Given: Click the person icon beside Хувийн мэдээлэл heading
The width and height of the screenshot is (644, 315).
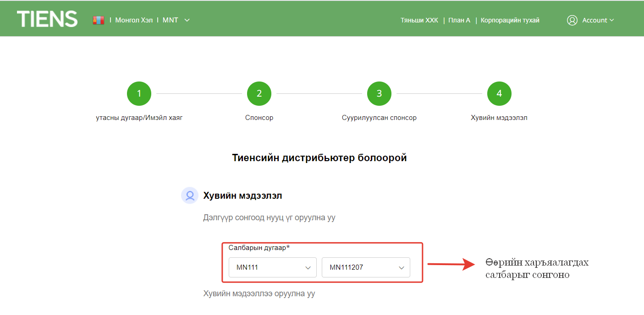Looking at the screenshot, I should pos(189,196).
